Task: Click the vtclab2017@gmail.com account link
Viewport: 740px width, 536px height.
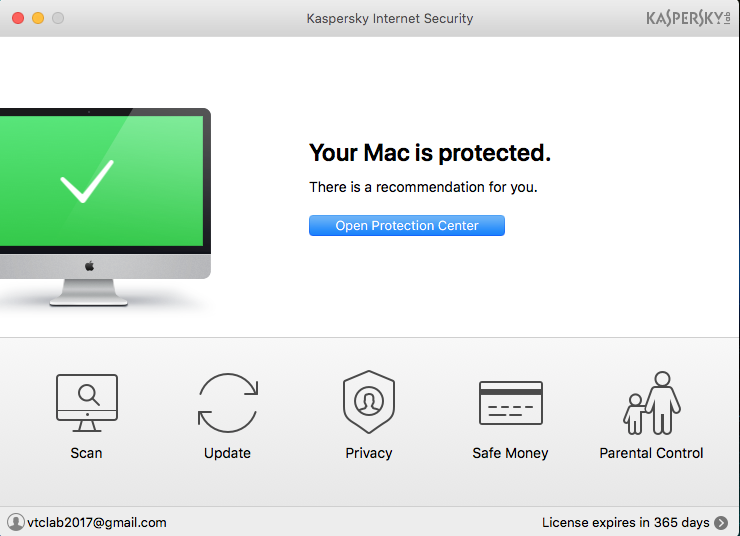Action: click(x=97, y=522)
